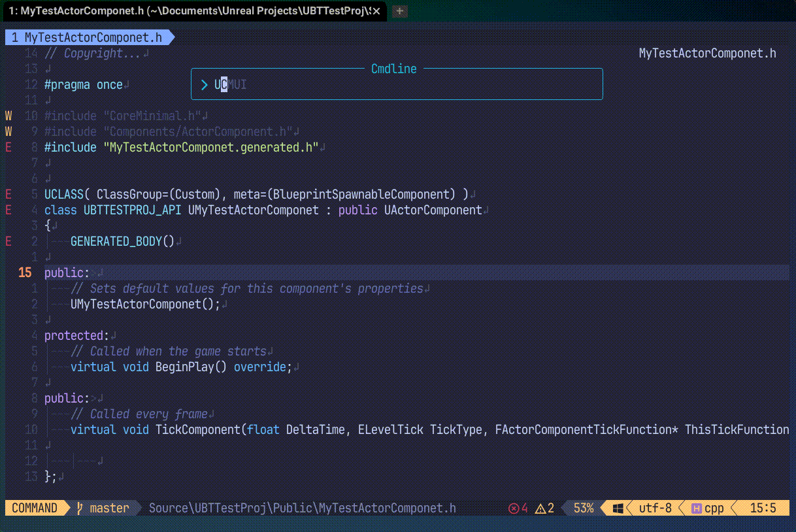Click the highlighted current line number 15
This screenshot has width=796, height=532.
tap(25, 272)
